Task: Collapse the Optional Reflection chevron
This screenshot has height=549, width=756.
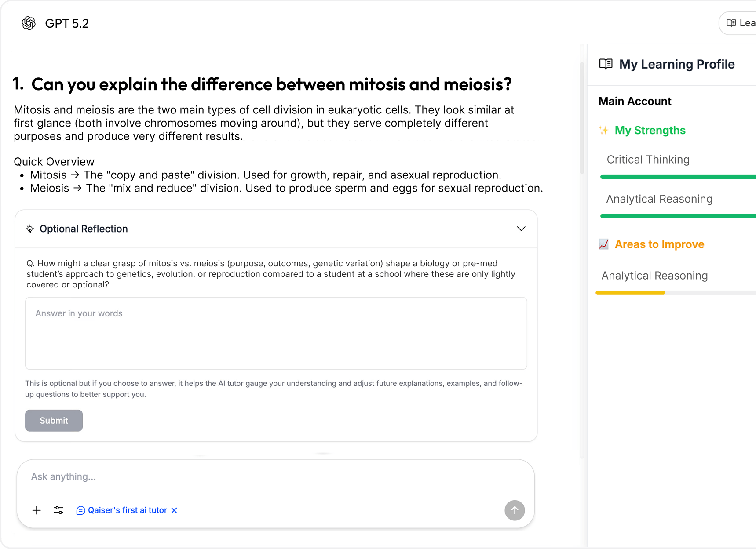Action: pos(521,229)
